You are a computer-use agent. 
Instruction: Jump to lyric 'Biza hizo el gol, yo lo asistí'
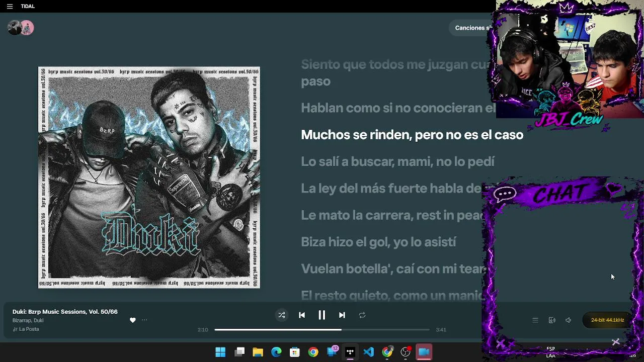coord(378,242)
